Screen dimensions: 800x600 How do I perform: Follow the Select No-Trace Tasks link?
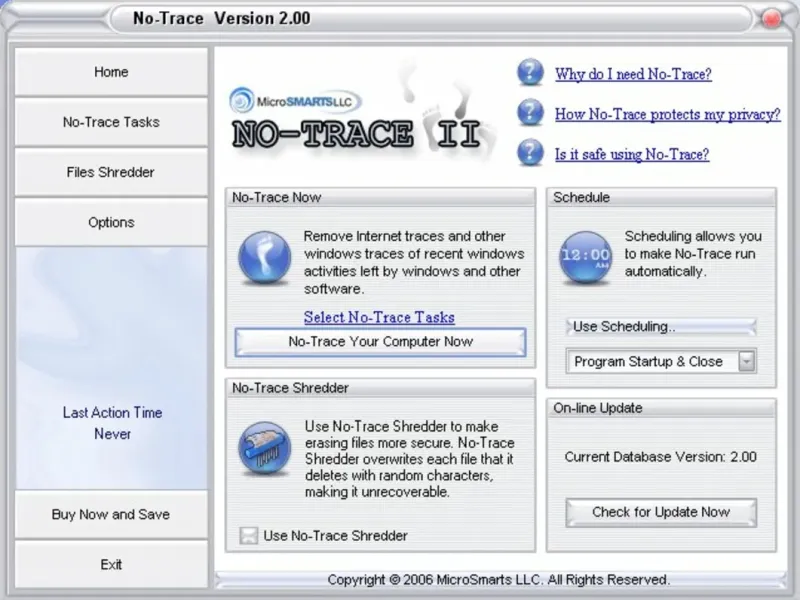[379, 317]
